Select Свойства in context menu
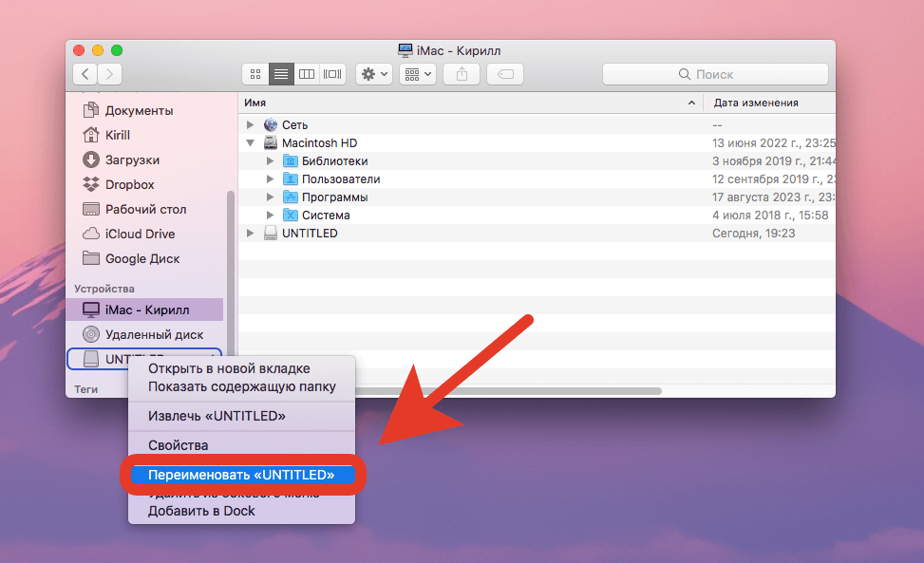The height and width of the screenshot is (563, 924). [x=179, y=445]
